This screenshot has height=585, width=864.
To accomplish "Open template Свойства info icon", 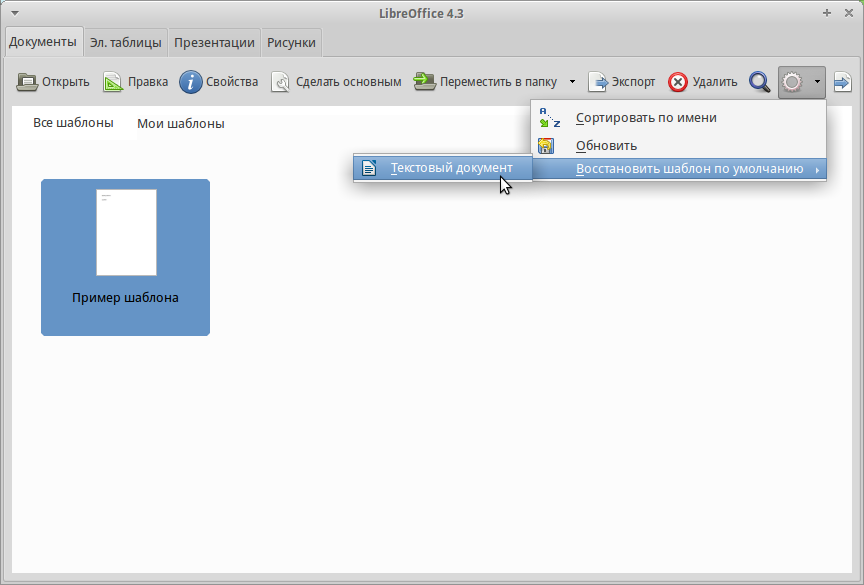I will coord(191,82).
